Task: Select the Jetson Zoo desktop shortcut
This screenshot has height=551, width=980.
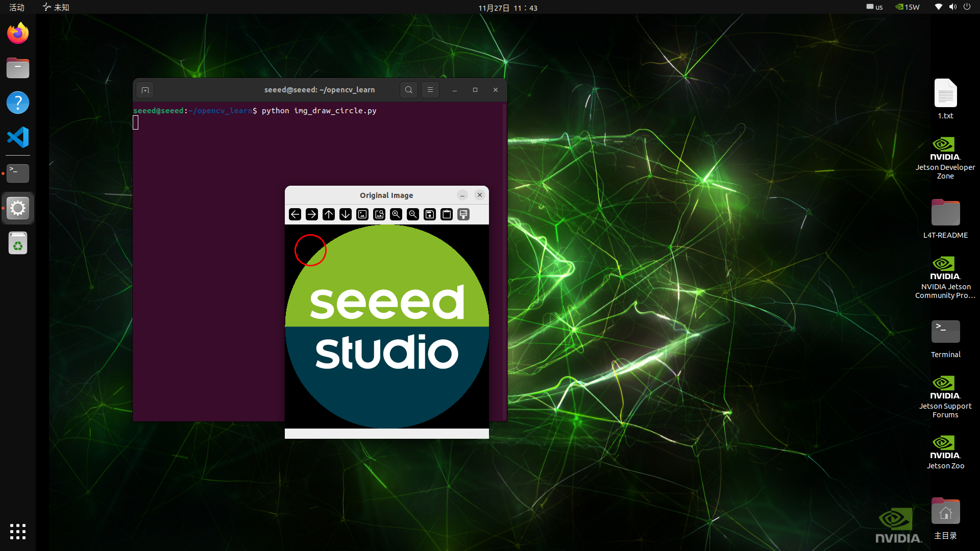Action: pyautogui.click(x=945, y=452)
